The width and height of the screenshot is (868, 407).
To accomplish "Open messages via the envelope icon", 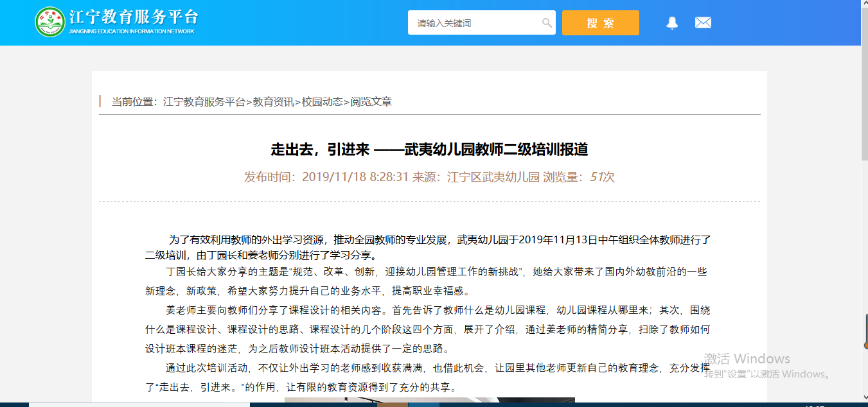I will (703, 23).
